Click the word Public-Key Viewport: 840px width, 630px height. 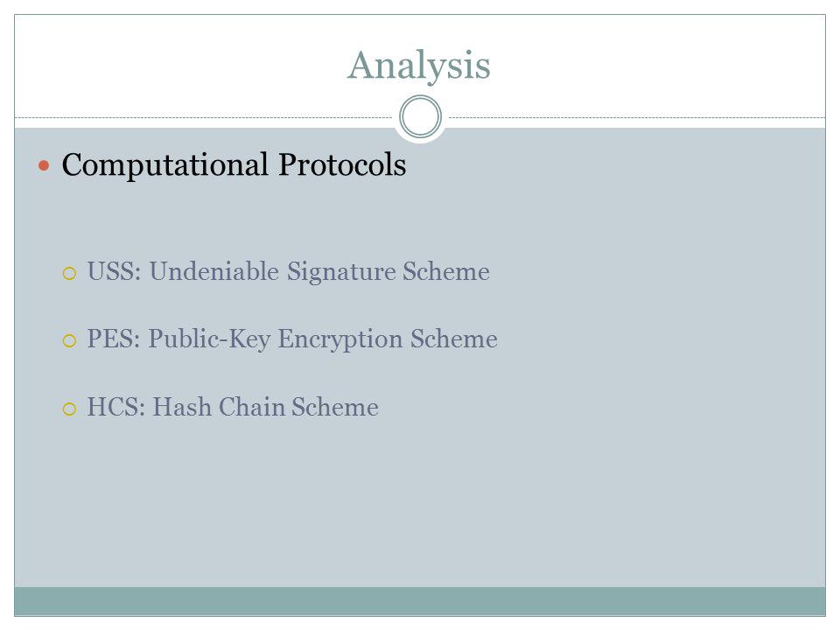[x=209, y=339]
